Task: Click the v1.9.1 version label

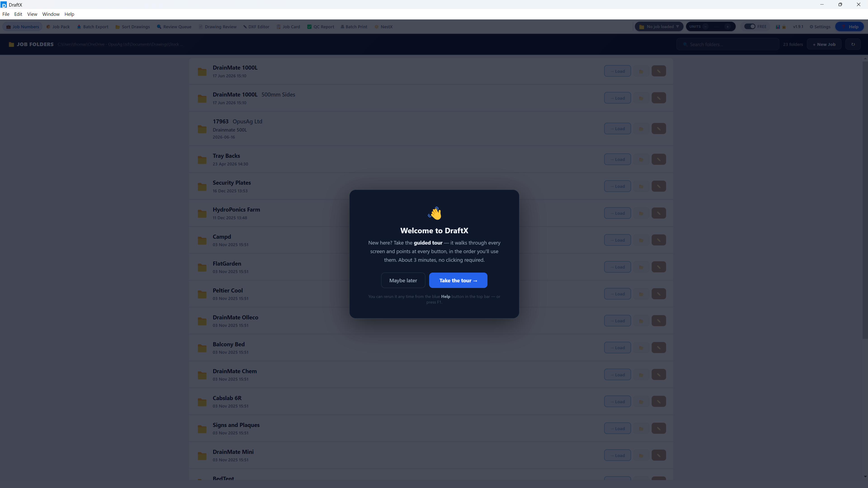Action: pyautogui.click(x=798, y=27)
